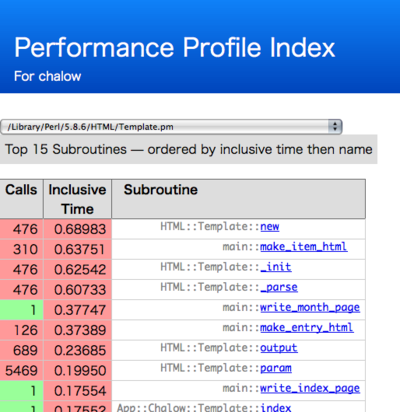
Task: Open the make_entry_html link
Action: [307, 328]
